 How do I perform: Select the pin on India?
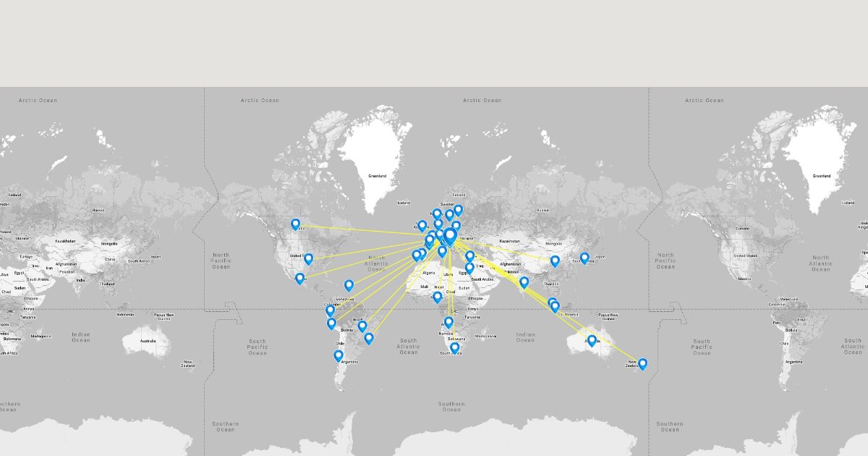click(x=524, y=282)
